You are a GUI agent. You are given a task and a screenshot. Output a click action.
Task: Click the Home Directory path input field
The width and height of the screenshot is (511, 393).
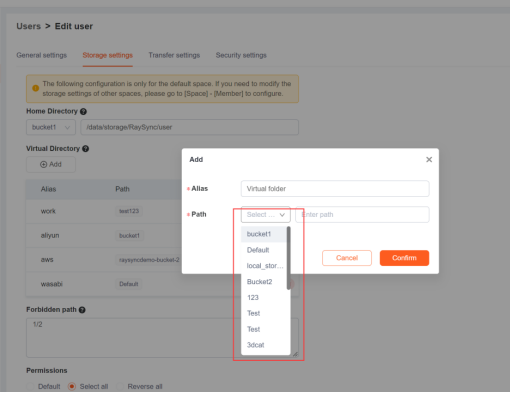point(189,127)
